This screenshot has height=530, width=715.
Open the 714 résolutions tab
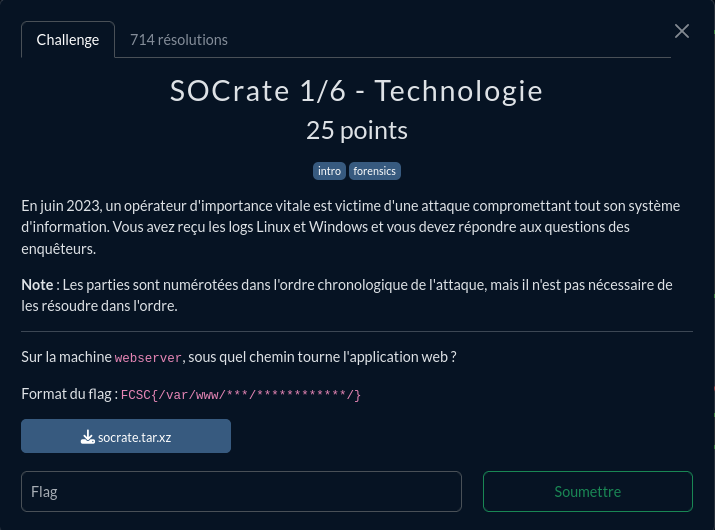[x=179, y=40]
